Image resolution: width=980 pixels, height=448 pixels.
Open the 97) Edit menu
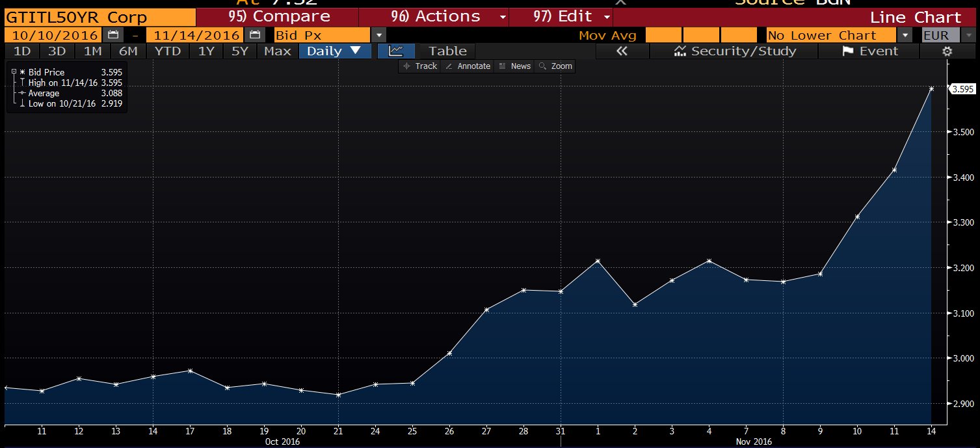coord(561,17)
